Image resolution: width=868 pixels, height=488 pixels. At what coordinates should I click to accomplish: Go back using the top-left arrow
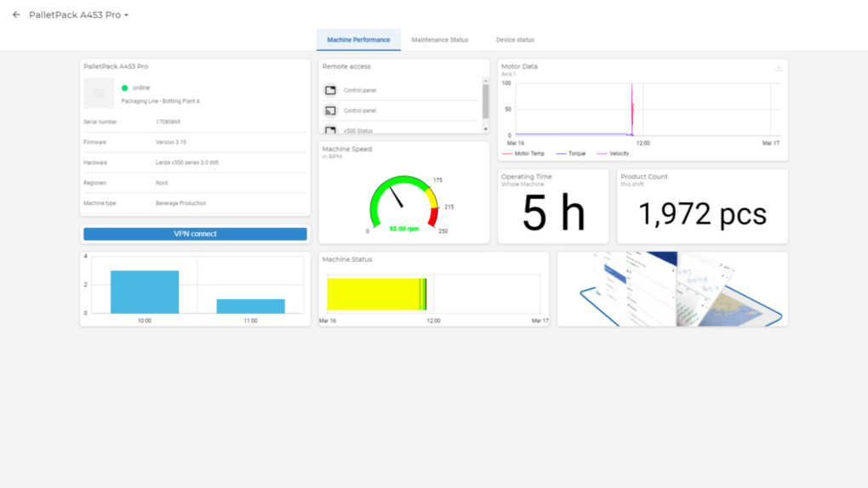16,14
